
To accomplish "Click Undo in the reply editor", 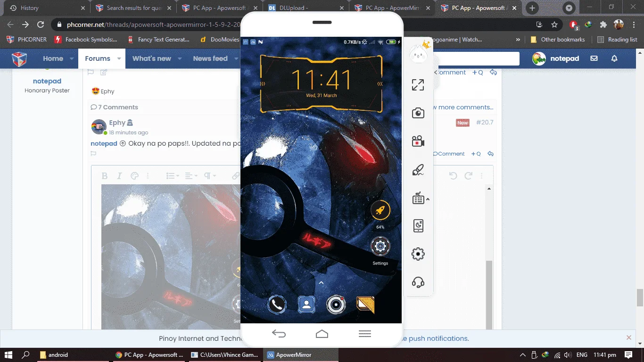I will (453, 176).
